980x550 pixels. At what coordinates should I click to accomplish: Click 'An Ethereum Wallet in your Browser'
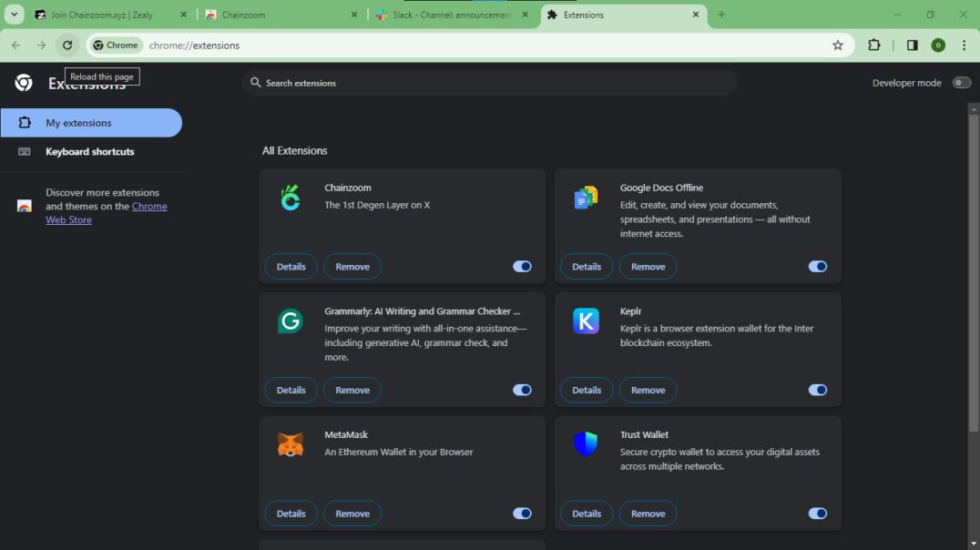399,452
